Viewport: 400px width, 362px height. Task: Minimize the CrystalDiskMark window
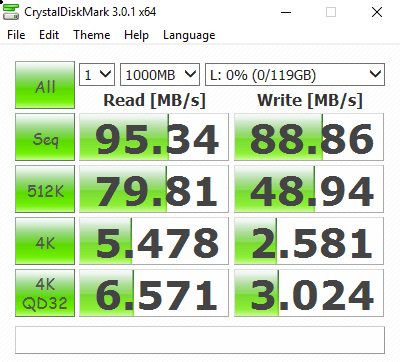[x=286, y=13]
